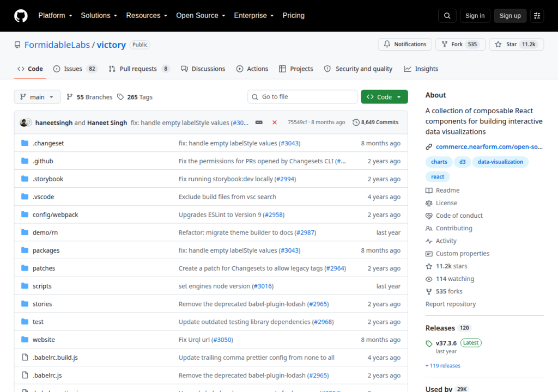Click the .storybook folder icon
Viewport: 558px width, 392px height.
tap(25, 179)
